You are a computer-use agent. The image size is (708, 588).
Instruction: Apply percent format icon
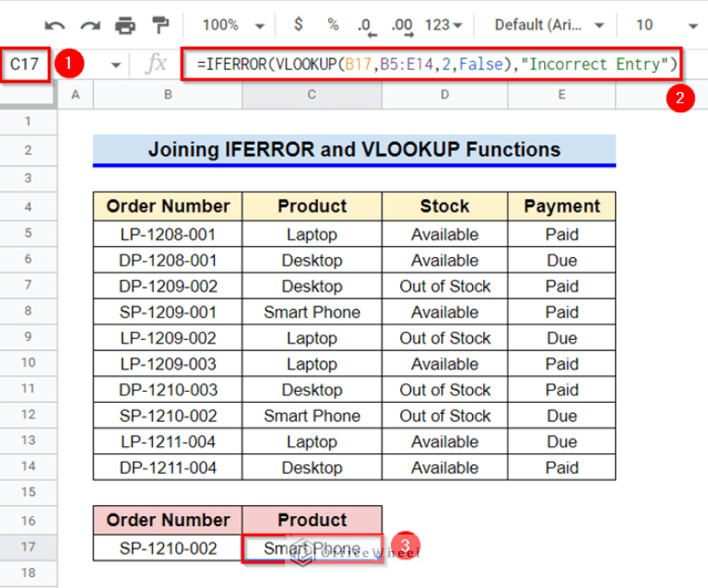332,25
